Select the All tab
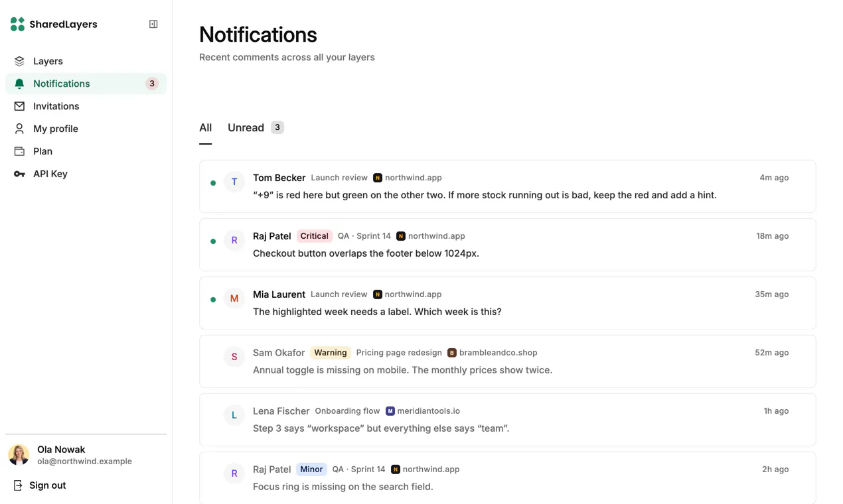This screenshot has height=504, width=843. coord(206,127)
